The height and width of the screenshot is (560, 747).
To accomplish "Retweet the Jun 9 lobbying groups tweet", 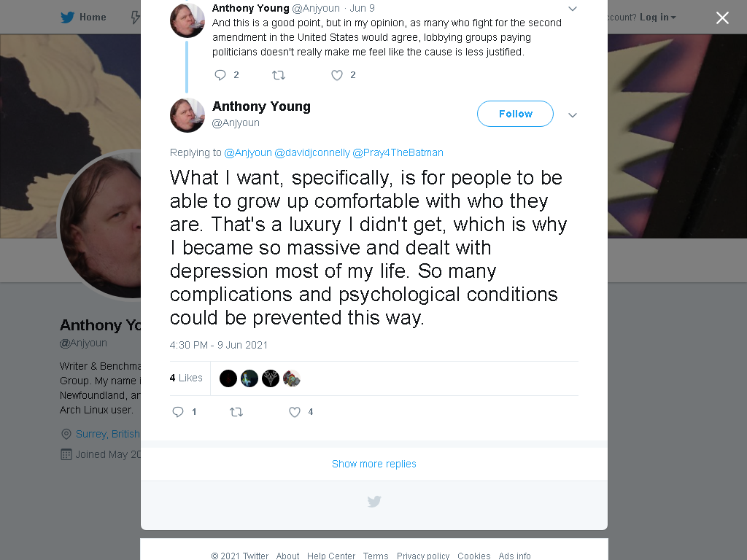I will 278,75.
